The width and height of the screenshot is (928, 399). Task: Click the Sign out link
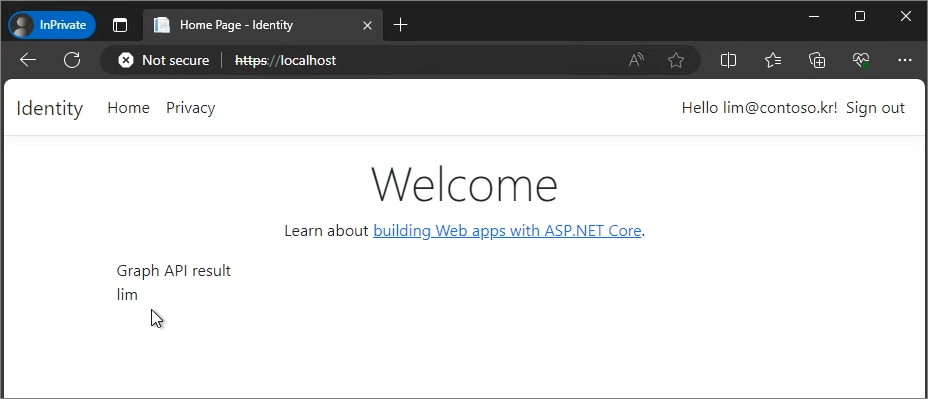[875, 108]
